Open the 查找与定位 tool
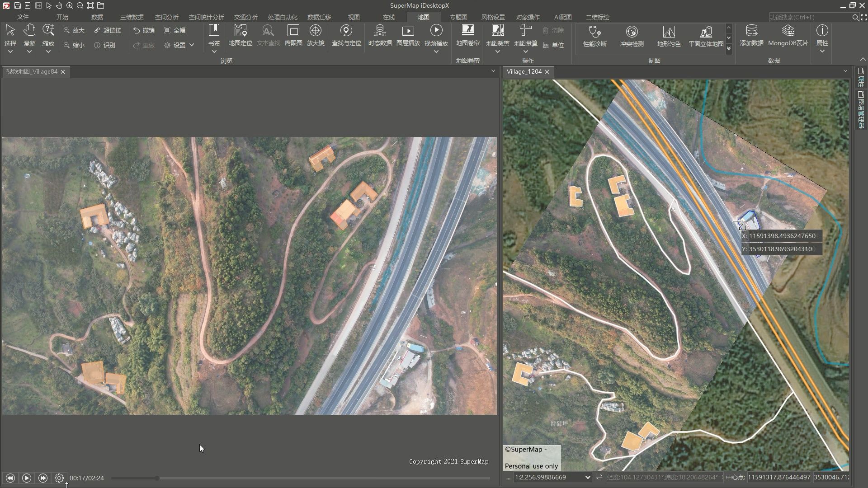This screenshot has width=868, height=488. [x=346, y=35]
